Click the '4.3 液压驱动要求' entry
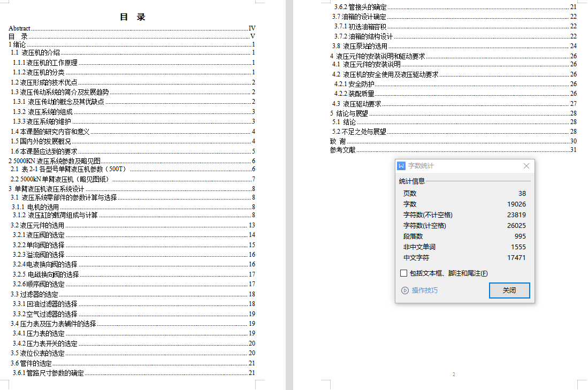 (453, 104)
